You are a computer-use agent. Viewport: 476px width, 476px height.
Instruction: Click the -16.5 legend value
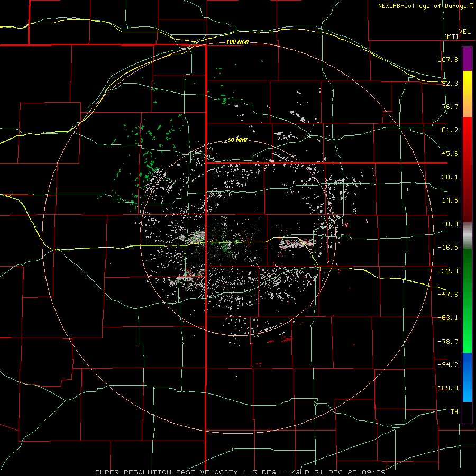[x=448, y=248]
